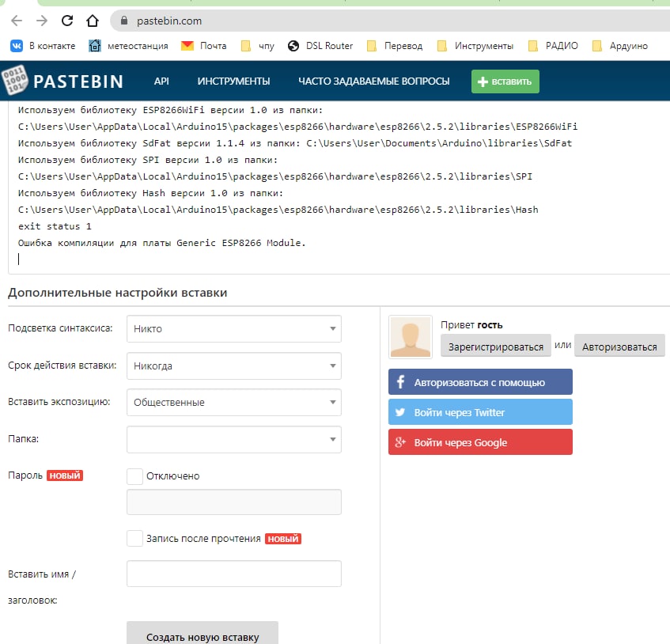Image resolution: width=670 pixels, height=644 pixels.
Task: Expand the Срок действия вставки dropdown
Action: coord(233,366)
